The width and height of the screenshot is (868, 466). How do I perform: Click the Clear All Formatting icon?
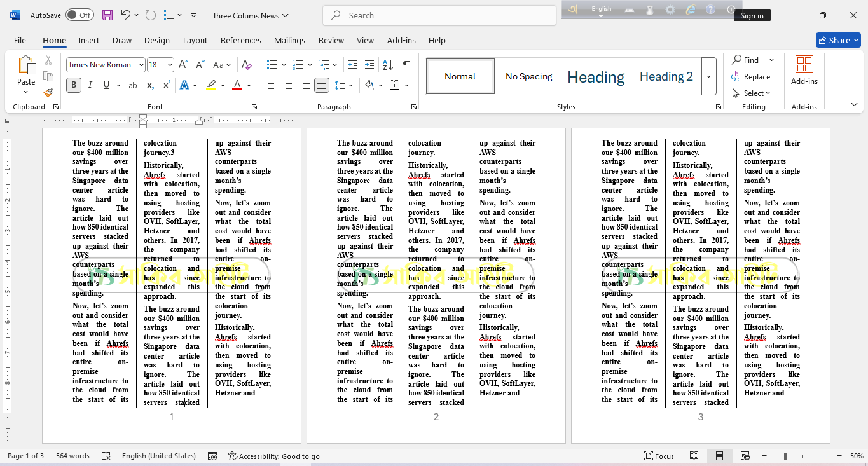[247, 65]
